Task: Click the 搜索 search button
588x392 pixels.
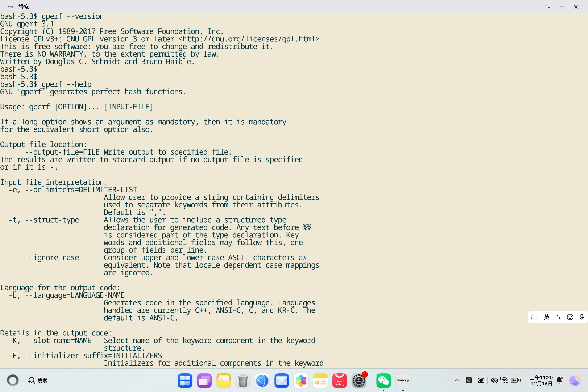Action: [38, 380]
